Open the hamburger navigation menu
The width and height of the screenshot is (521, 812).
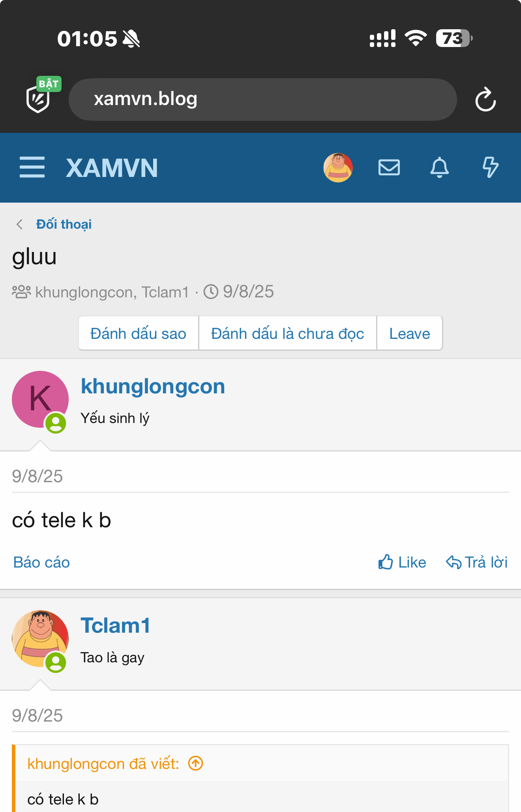32,167
